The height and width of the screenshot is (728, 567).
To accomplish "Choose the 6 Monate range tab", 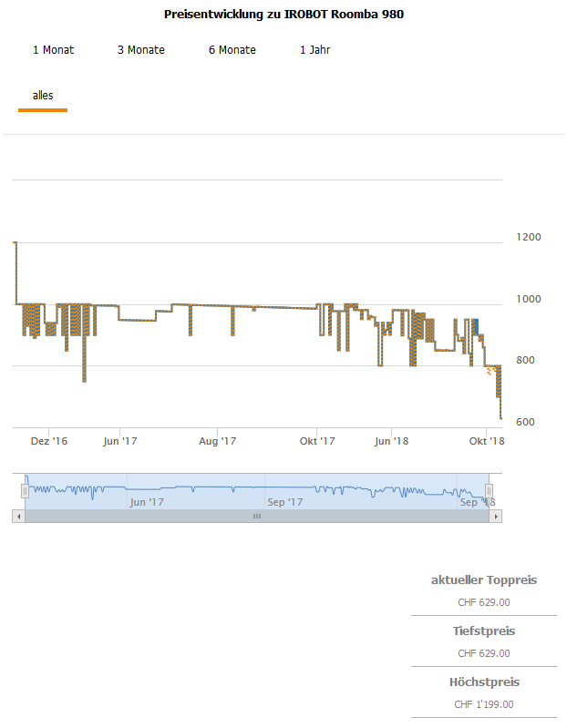I will tap(232, 50).
